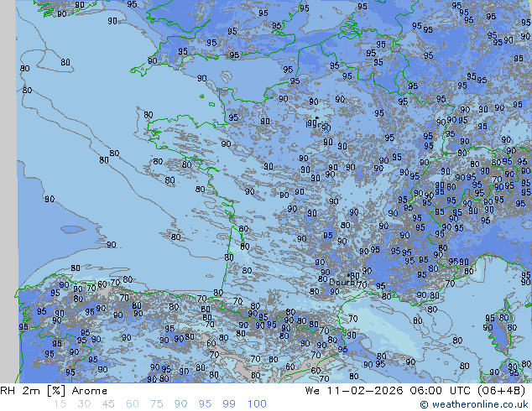Click the gray margin strip left of the map
This screenshot has width=532, height=411.
tap(8, 168)
